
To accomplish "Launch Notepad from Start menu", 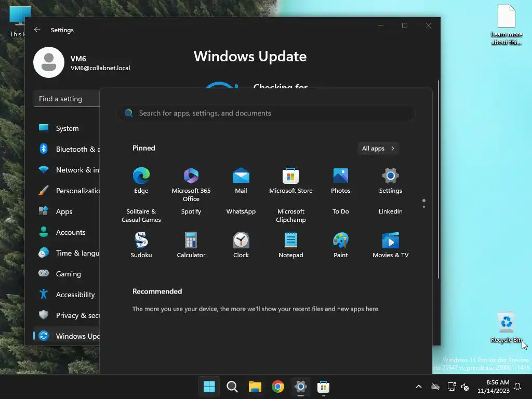I will click(291, 245).
